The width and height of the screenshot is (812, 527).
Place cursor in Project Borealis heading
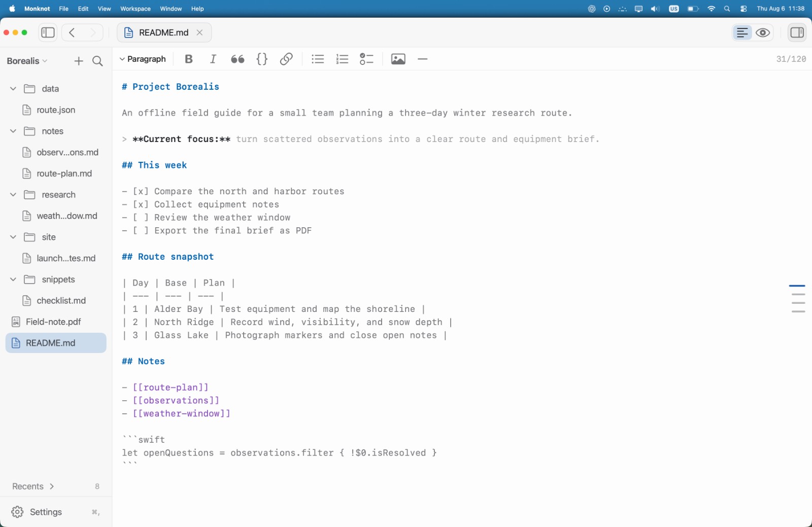click(x=176, y=87)
